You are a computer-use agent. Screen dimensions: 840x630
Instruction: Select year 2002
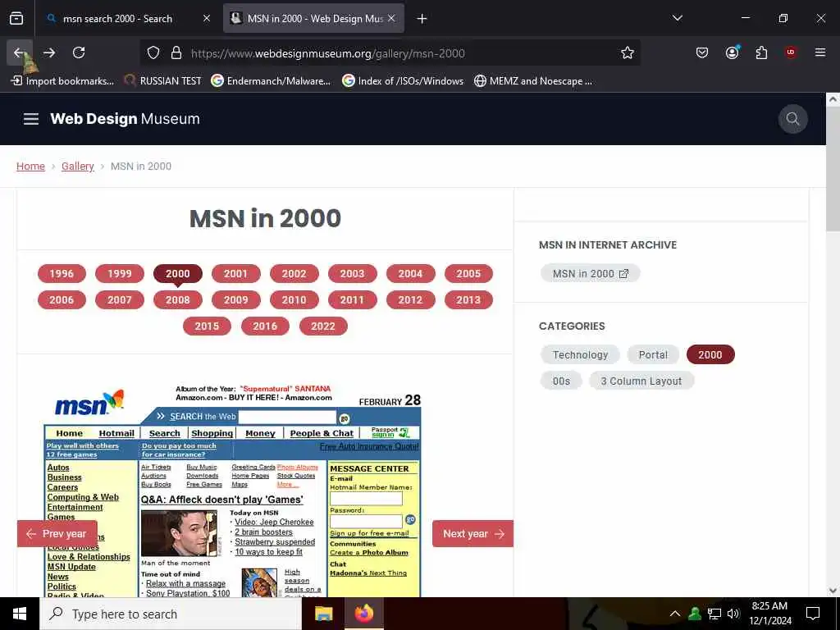[x=294, y=274]
